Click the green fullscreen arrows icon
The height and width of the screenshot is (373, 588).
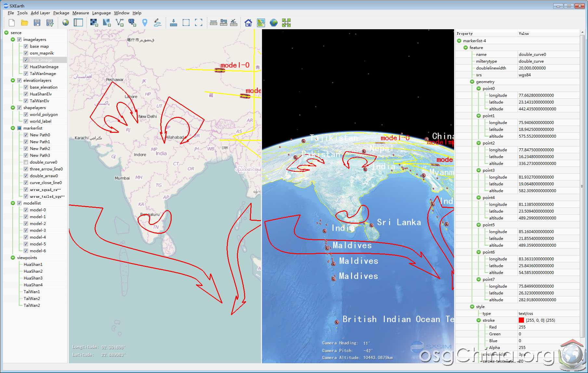pyautogui.click(x=286, y=22)
